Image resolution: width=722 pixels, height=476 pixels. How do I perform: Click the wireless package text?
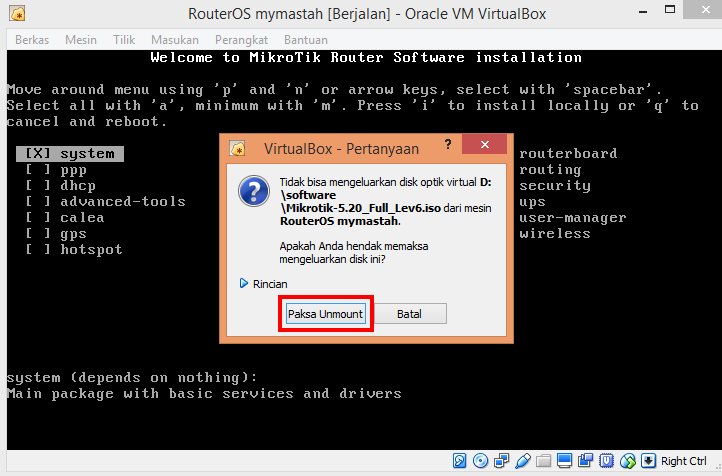(555, 233)
